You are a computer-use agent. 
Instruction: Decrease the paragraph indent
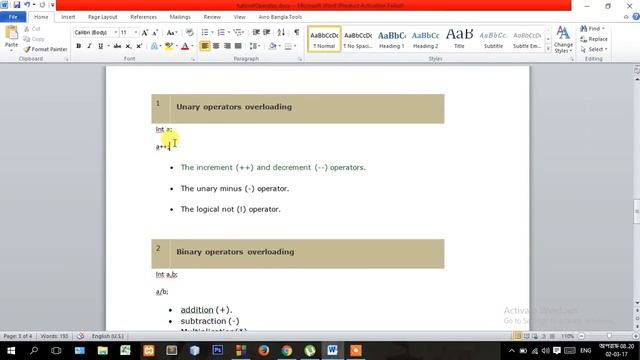256,33
